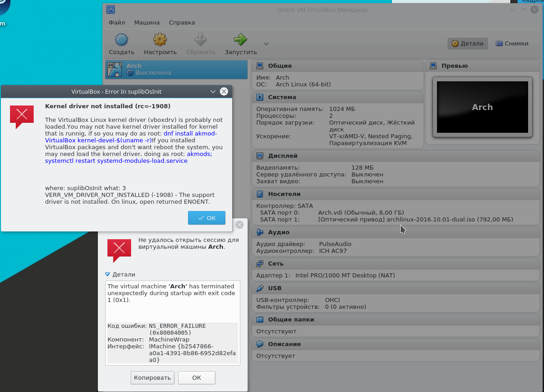Click the Превью section monitor icon
Image resolution: width=544 pixels, height=392 pixels.
(433, 65)
